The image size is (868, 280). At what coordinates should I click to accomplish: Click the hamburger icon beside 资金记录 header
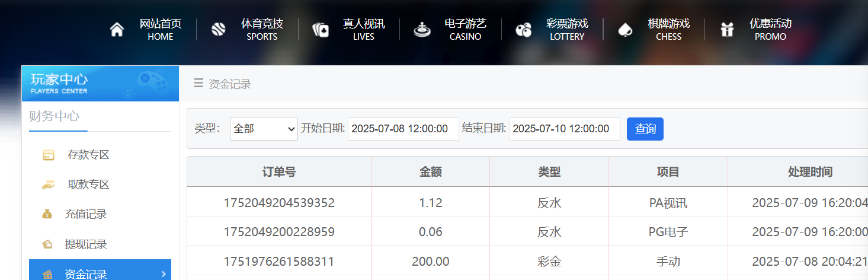tap(198, 84)
